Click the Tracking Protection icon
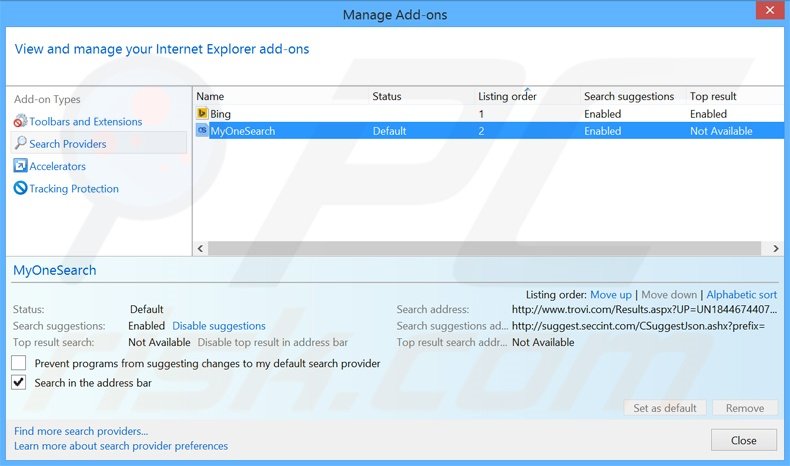Viewport: 790px width, 466px height. [x=20, y=188]
